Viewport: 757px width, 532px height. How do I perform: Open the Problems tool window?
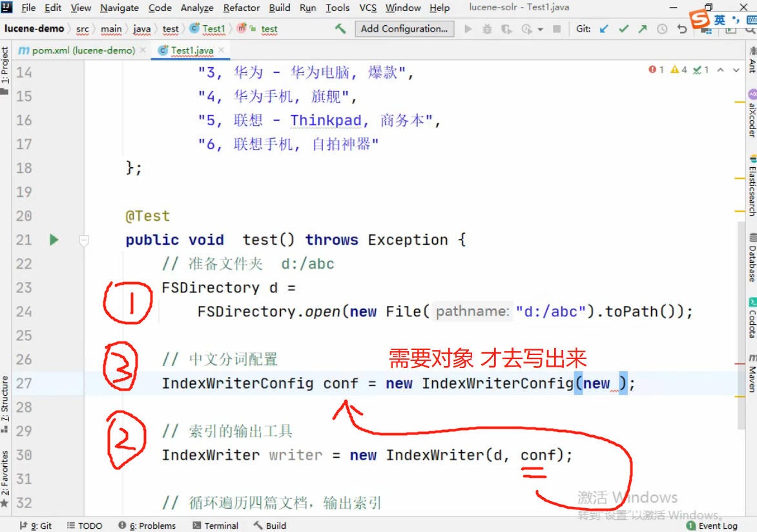pos(147,526)
